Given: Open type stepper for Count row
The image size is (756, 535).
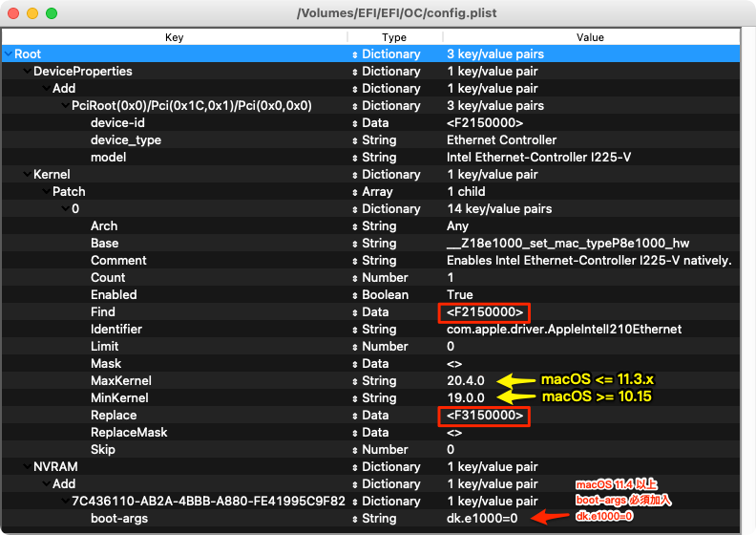Looking at the screenshot, I should click(x=355, y=278).
